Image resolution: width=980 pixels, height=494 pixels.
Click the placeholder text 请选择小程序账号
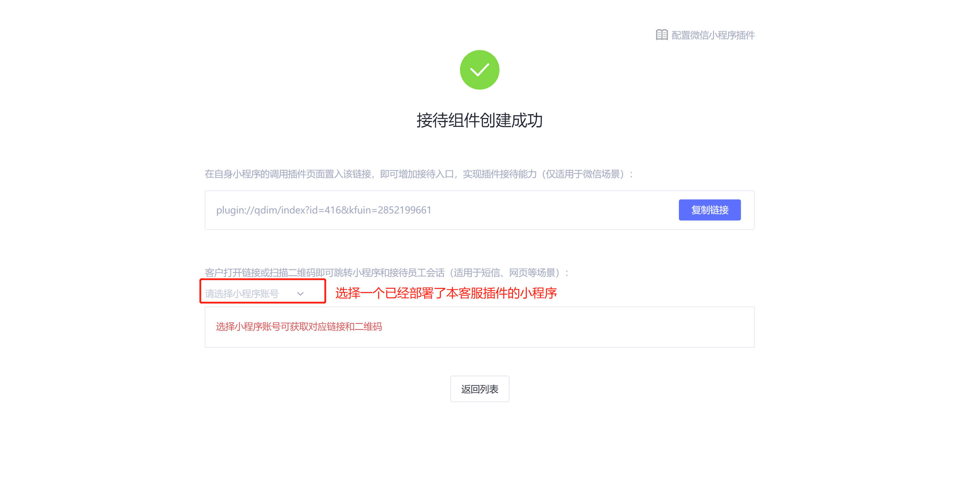click(242, 294)
